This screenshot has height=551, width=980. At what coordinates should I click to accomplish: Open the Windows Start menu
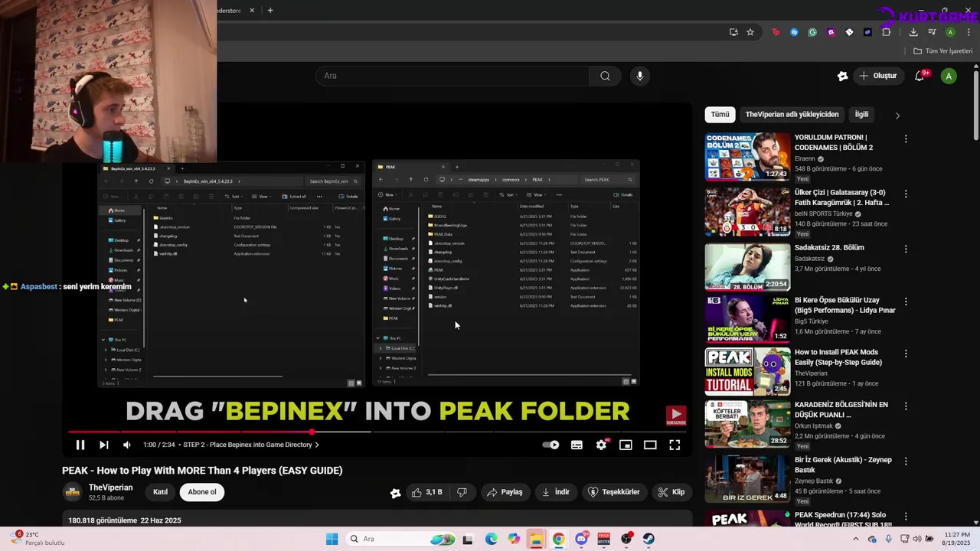[x=332, y=540]
